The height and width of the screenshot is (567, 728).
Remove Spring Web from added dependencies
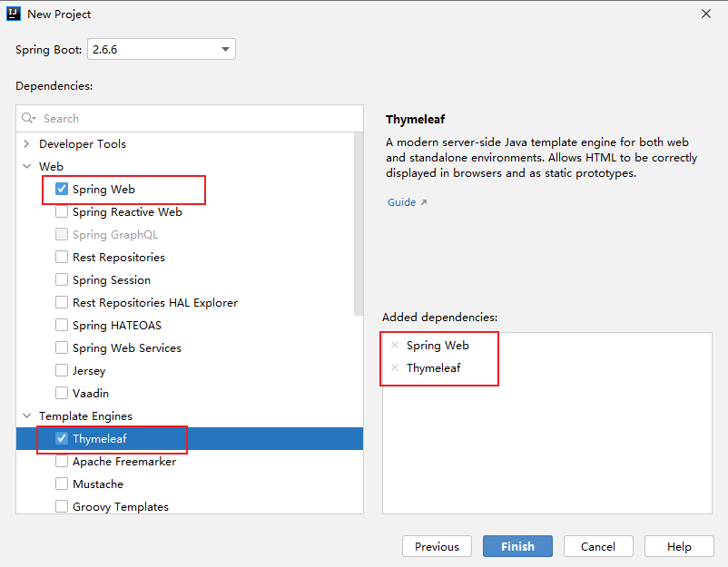396,345
